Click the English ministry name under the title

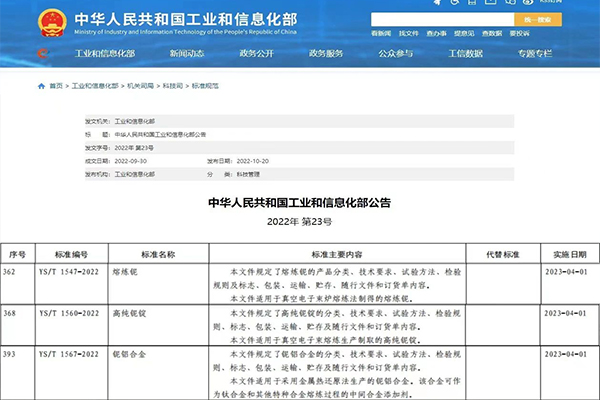tap(186, 32)
